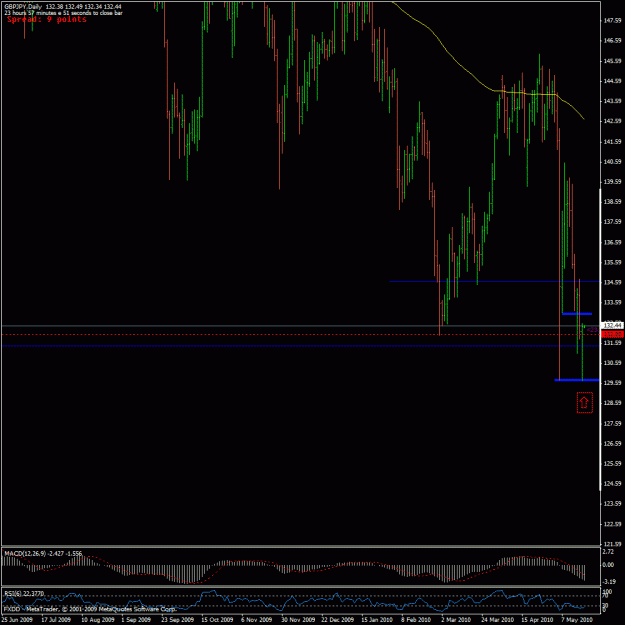Click the 144.59 price axis label
The height and width of the screenshot is (625, 625).
click(613, 81)
